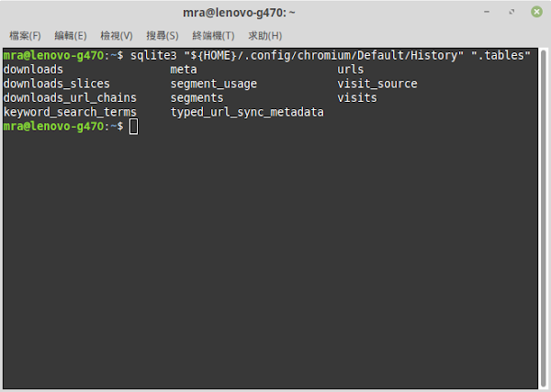Click the keyword_search_terms table name

coord(70,112)
